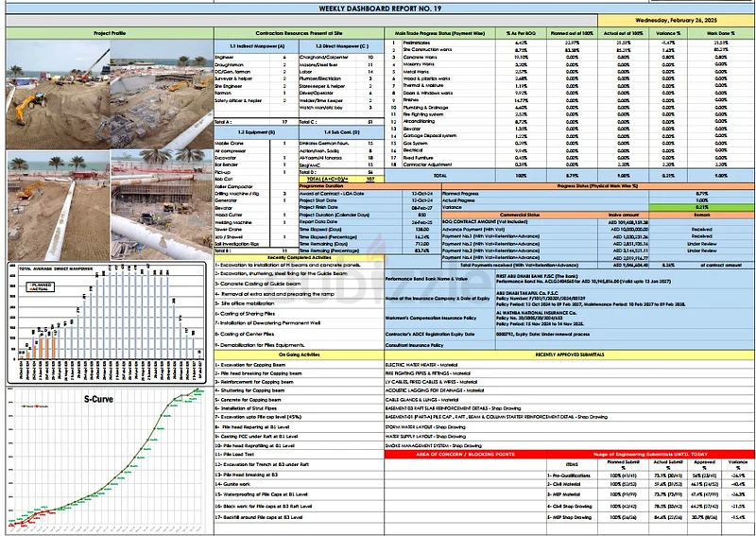The height and width of the screenshot is (536, 756).
Task: Click 'Performance Bond Bank Name & Value' label
Action: (x=427, y=279)
